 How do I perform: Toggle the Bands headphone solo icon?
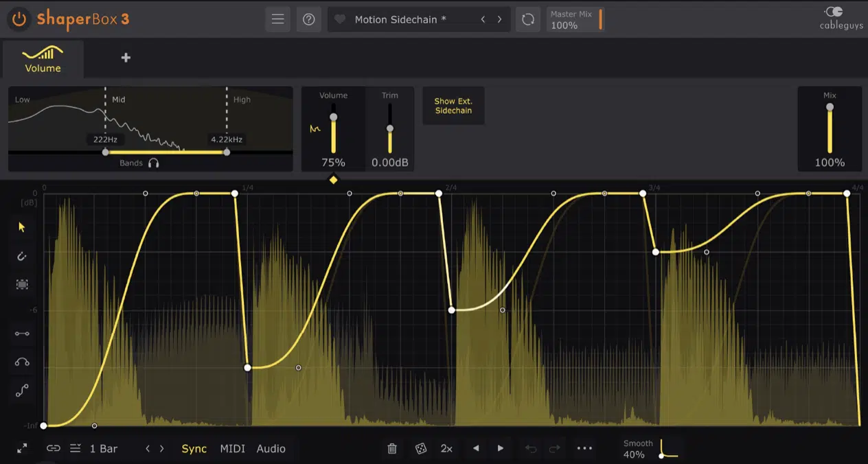pos(154,163)
